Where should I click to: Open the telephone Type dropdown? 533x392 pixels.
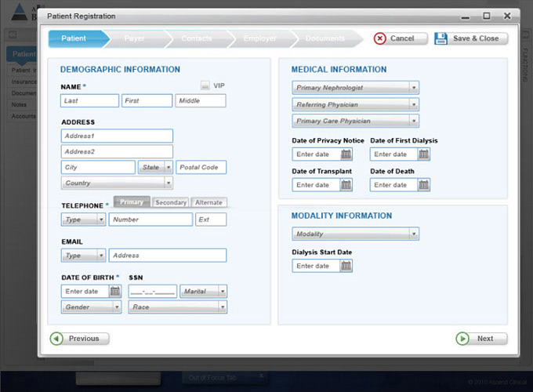click(x=84, y=220)
